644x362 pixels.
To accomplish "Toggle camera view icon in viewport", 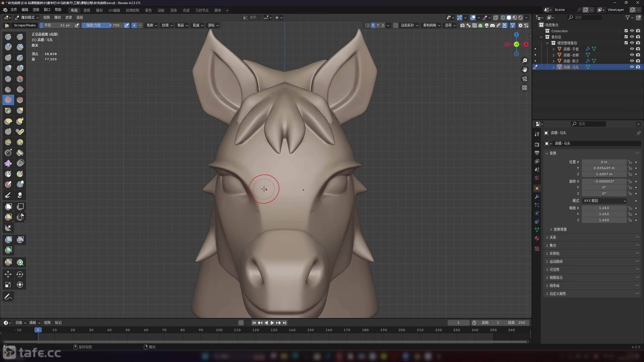I will [525, 79].
